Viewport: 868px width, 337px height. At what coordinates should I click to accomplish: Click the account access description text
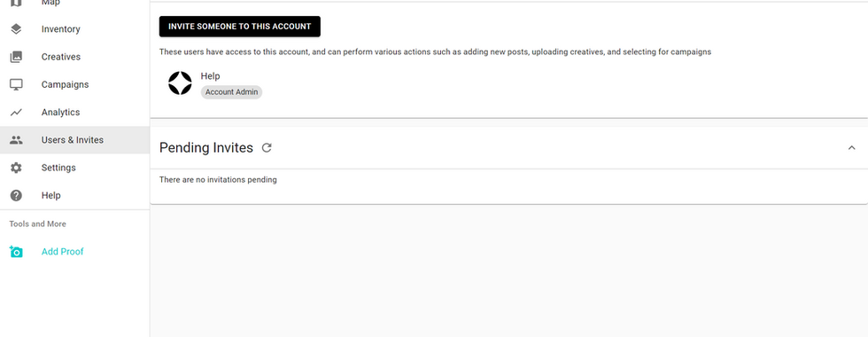point(435,52)
